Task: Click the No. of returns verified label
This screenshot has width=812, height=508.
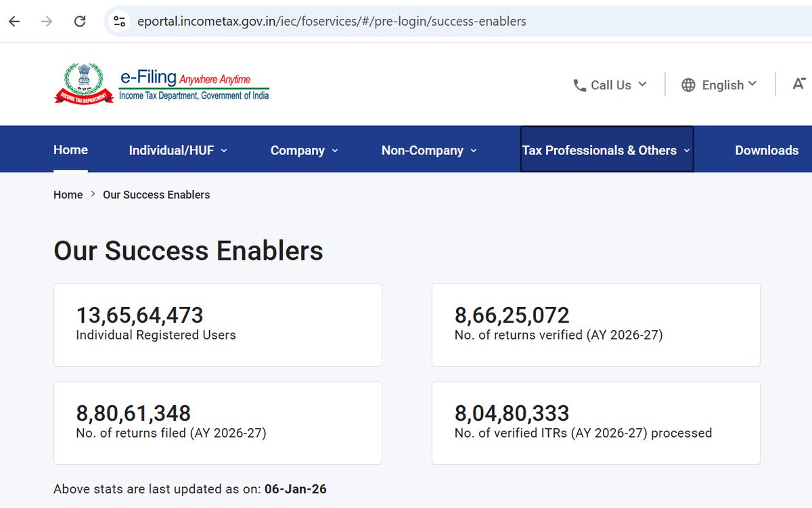Action: pos(558,335)
